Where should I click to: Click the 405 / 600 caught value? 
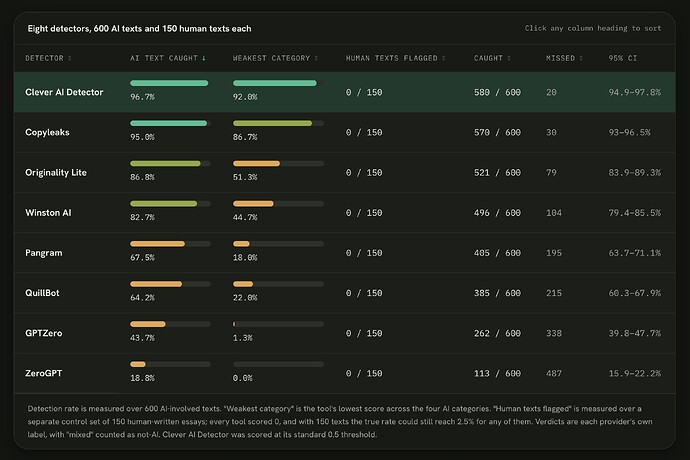497,253
